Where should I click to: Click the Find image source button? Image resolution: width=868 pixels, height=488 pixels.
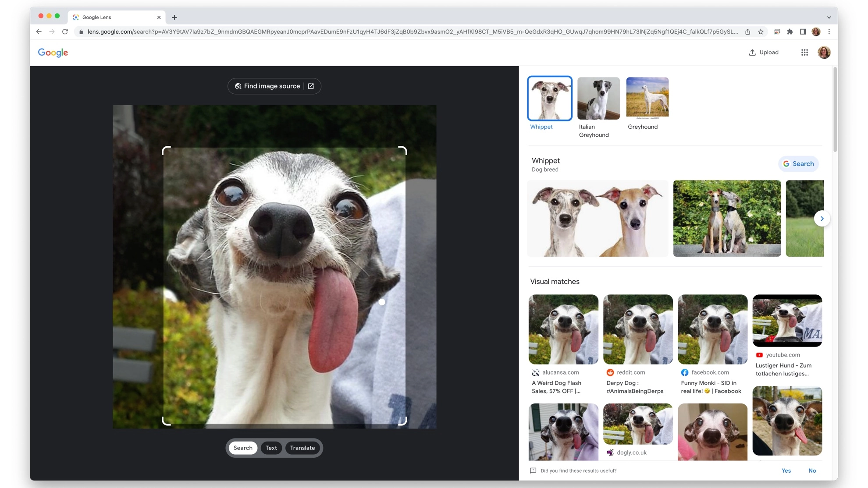[274, 86]
